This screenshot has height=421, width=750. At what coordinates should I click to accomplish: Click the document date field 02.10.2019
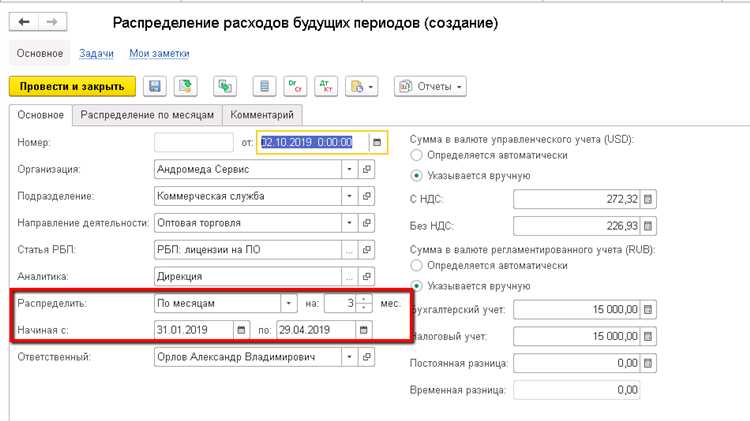[x=313, y=143]
